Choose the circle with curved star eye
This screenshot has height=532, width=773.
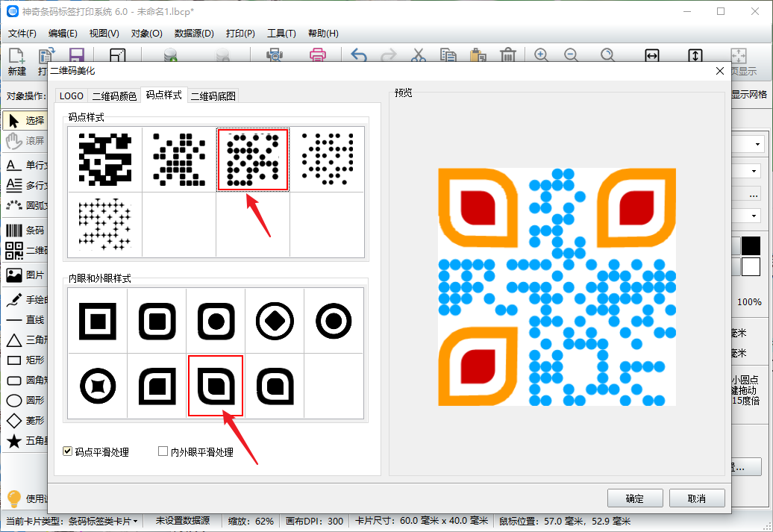98,386
